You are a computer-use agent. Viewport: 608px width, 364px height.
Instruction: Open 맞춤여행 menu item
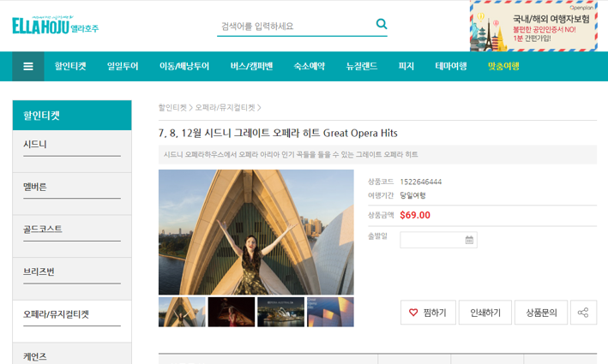[503, 66]
